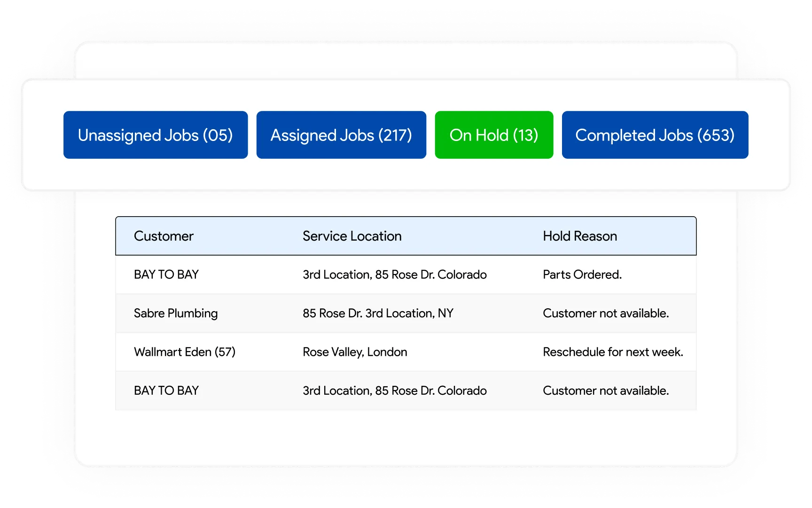Click the Parts Ordered hold reason

click(x=582, y=274)
